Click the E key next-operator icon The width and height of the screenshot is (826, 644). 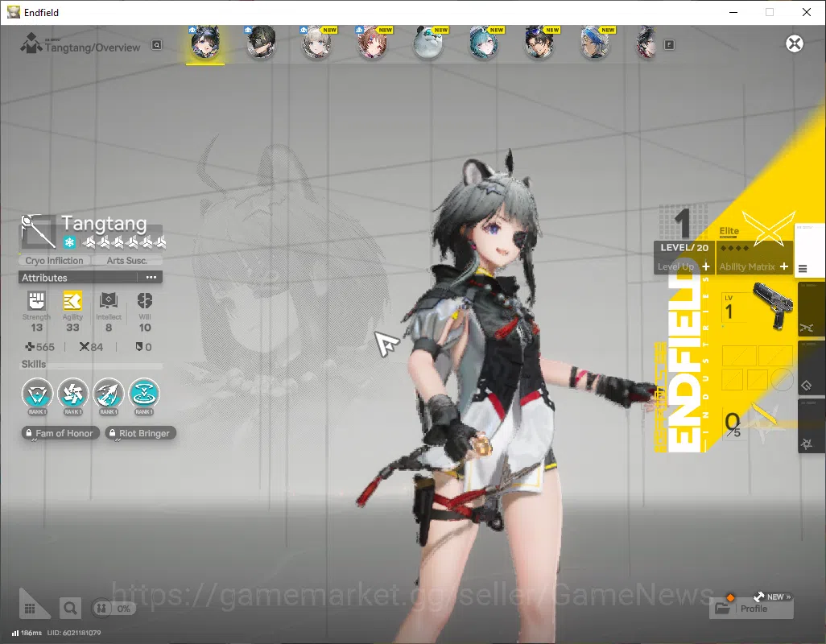pos(669,45)
